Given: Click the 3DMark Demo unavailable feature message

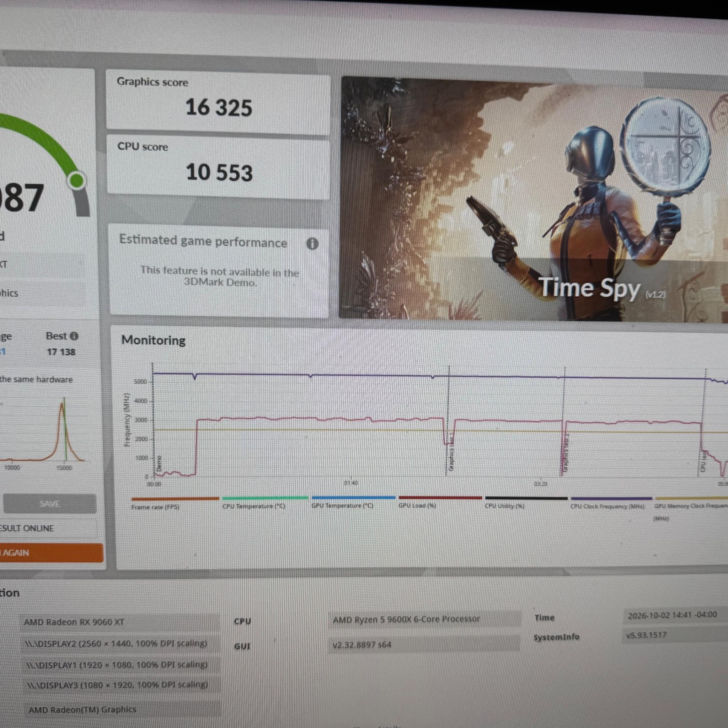Looking at the screenshot, I should click(220, 276).
